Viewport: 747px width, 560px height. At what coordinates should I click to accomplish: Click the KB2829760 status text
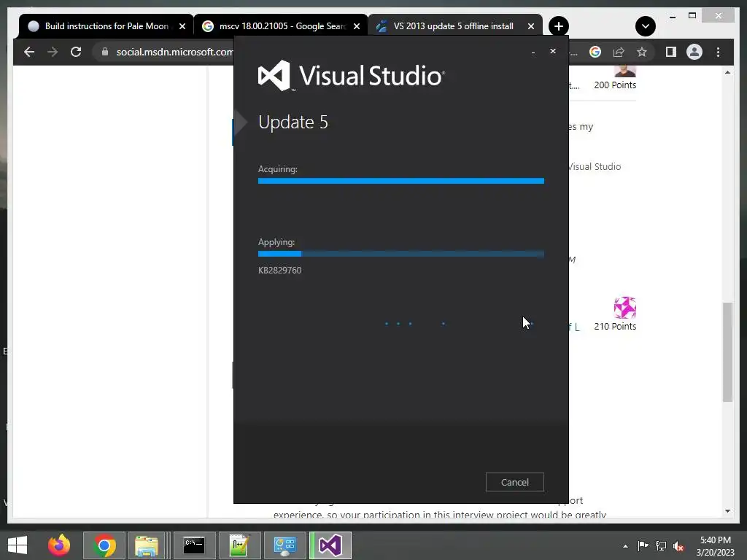click(x=279, y=270)
